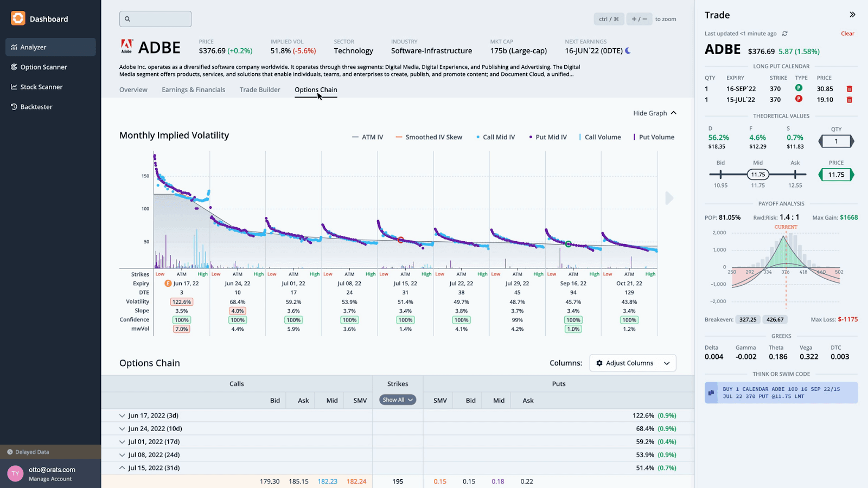Click the mwVol 7.0% cell for Jun 17
Viewport: 868px width, 488px height.
point(182,329)
